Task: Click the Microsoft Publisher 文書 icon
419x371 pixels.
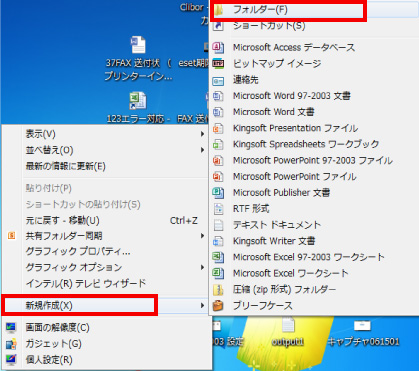Action: tap(218, 192)
